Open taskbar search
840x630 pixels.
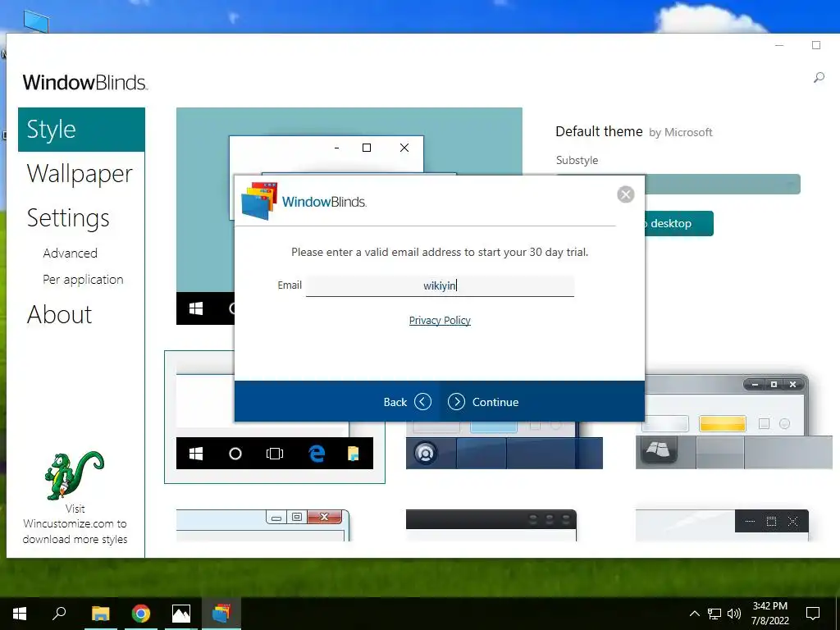[x=59, y=614]
